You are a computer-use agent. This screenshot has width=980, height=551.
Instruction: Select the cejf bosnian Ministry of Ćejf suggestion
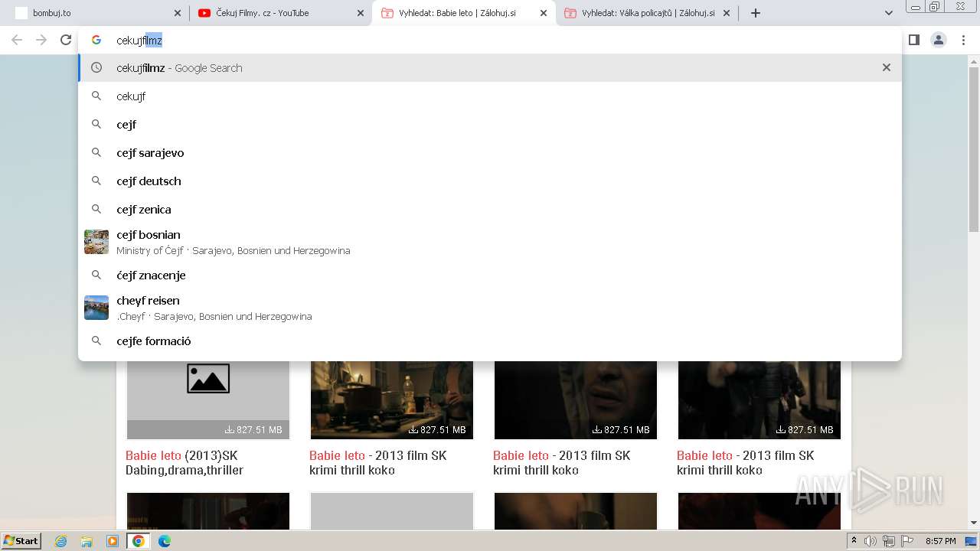(490, 242)
